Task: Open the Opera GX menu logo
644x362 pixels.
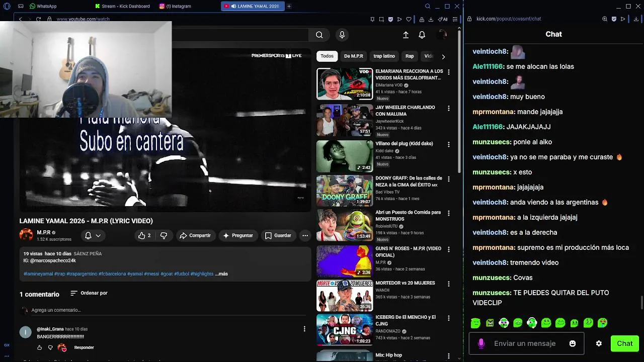Action: click(7, 6)
